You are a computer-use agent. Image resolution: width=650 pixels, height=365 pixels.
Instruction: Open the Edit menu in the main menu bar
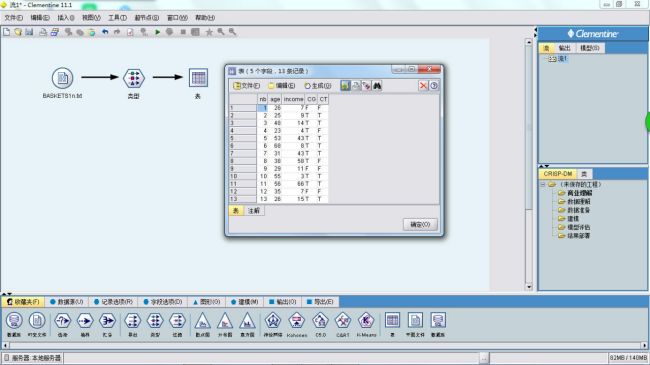click(40, 18)
